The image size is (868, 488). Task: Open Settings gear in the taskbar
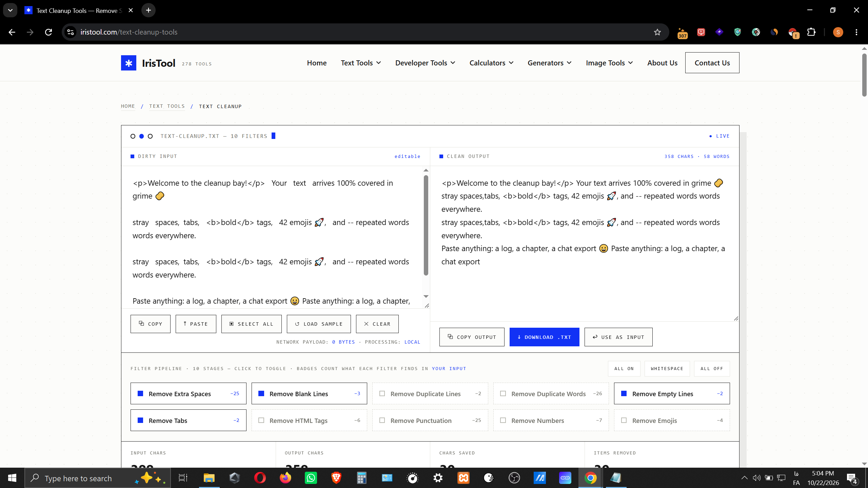click(438, 478)
